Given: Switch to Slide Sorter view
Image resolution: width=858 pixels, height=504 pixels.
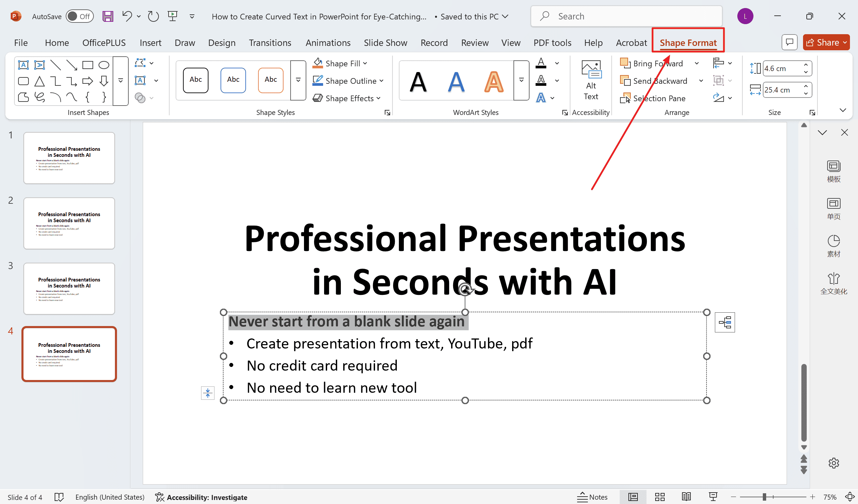Looking at the screenshot, I should pos(660,497).
